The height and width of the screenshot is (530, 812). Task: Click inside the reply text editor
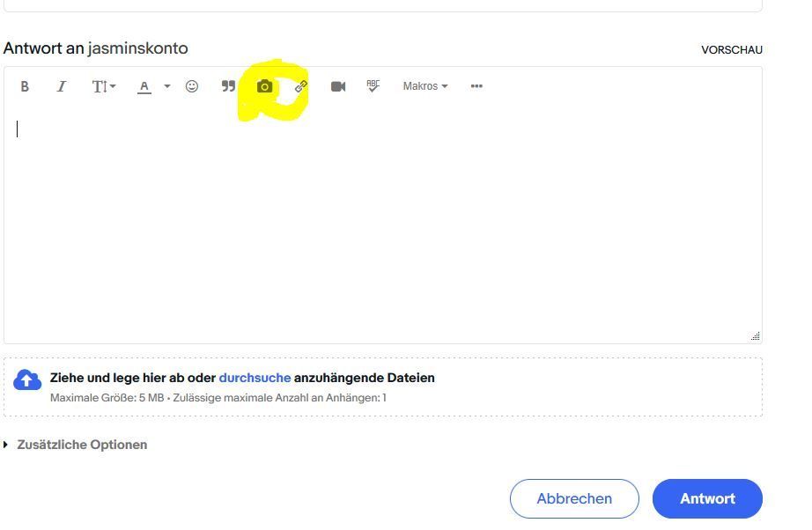click(382, 220)
